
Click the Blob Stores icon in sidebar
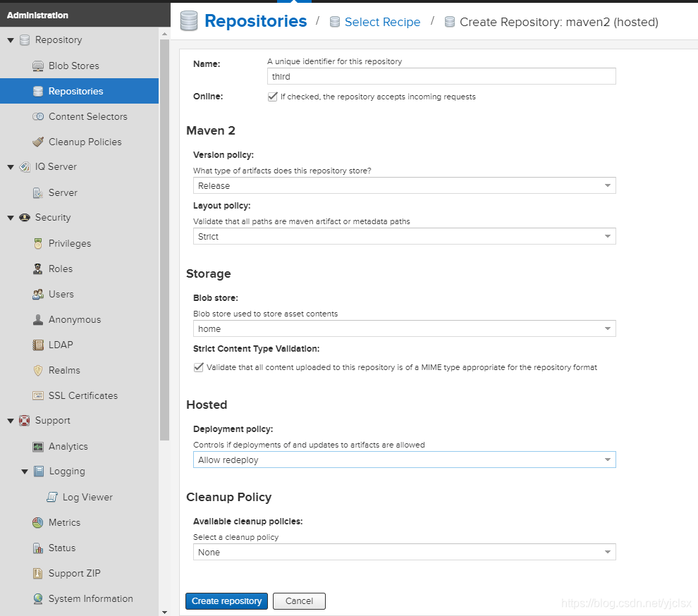[38, 66]
